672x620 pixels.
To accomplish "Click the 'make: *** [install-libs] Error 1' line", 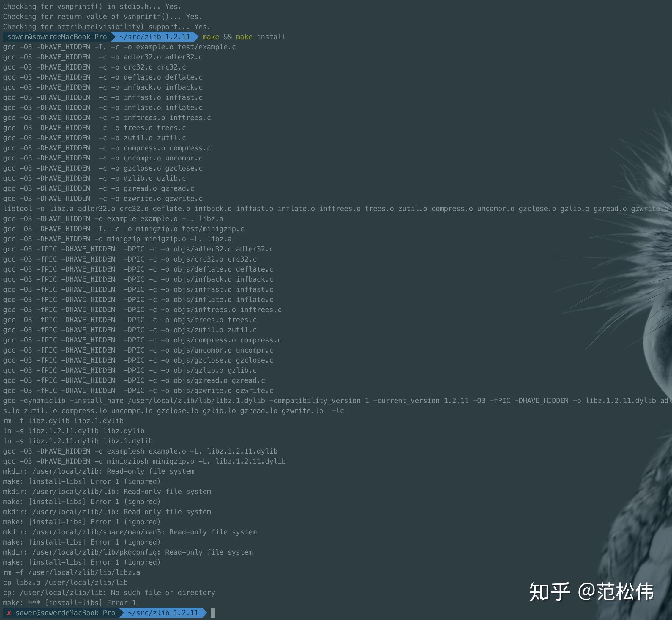I will click(x=70, y=602).
